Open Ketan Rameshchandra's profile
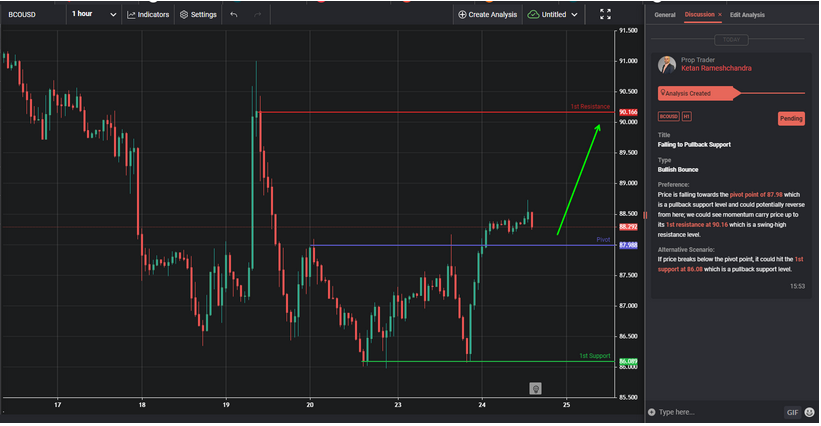Viewport: 821px width, 426px height. point(716,69)
